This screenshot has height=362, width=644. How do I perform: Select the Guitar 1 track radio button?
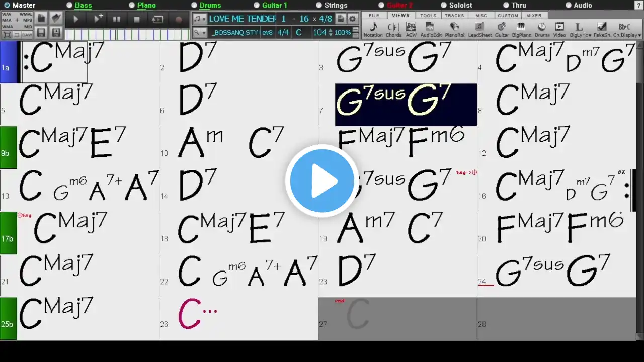point(257,5)
